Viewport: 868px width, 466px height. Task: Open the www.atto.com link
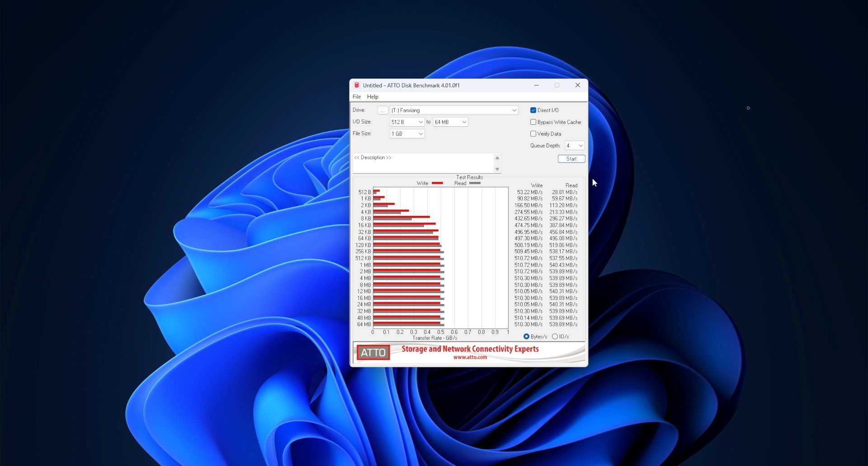[470, 357]
